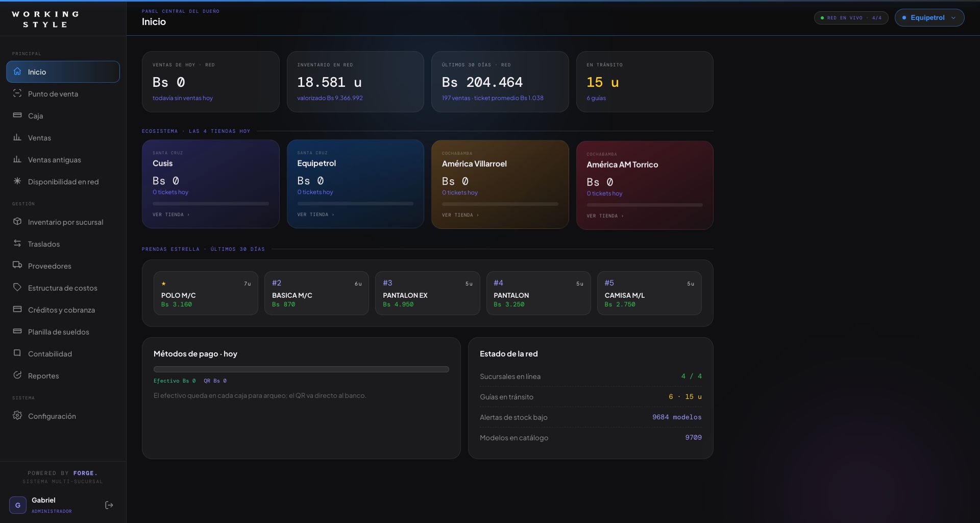980x523 pixels.
Task: Open the Equipetrol store selector dropdown
Action: [x=929, y=17]
